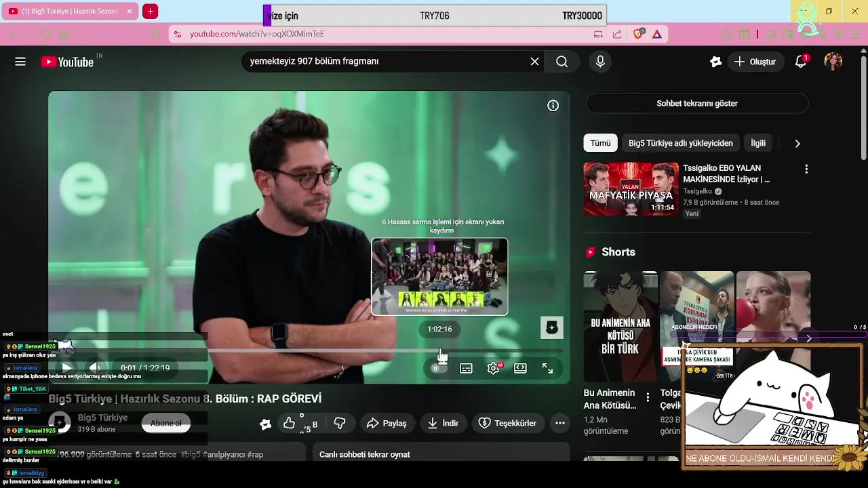
Task: Select the İlgili filter chip
Action: coord(758,143)
